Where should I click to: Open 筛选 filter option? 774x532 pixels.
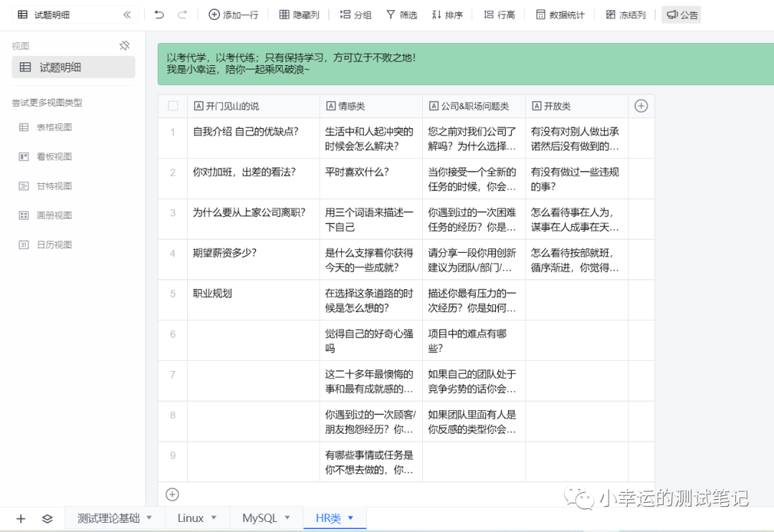pos(402,15)
